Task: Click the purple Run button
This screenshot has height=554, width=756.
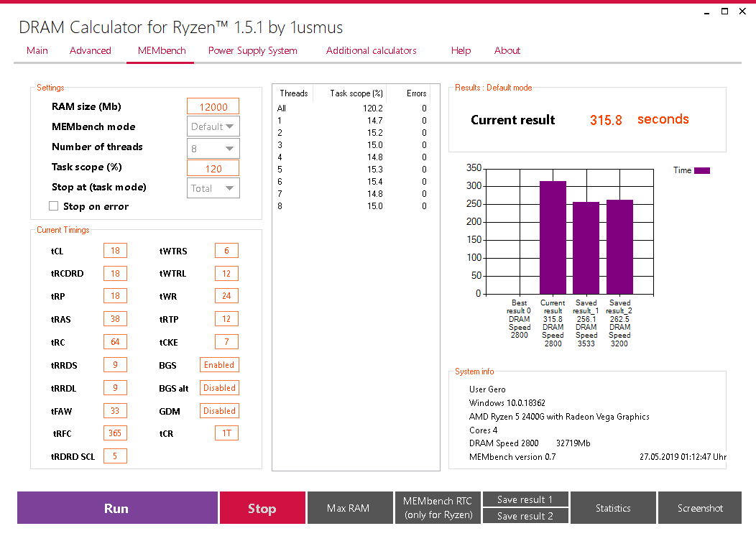Action: pyautogui.click(x=117, y=508)
